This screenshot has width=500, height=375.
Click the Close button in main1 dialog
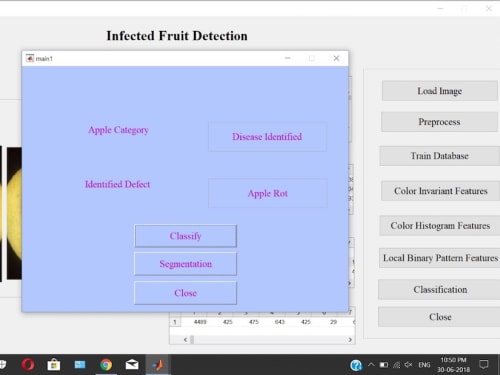[x=185, y=293]
